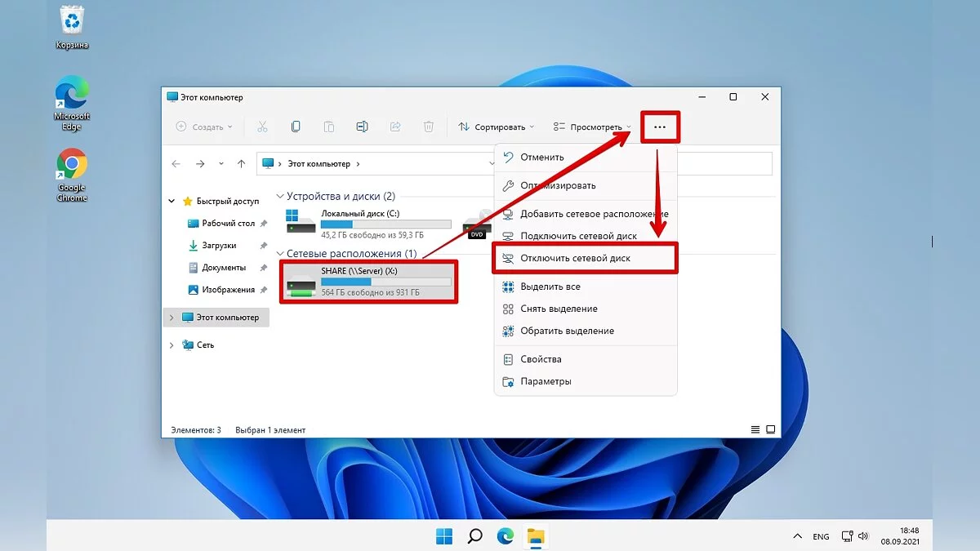Switch to details list view icon
Viewport: 980px width, 551px height.
pos(755,429)
